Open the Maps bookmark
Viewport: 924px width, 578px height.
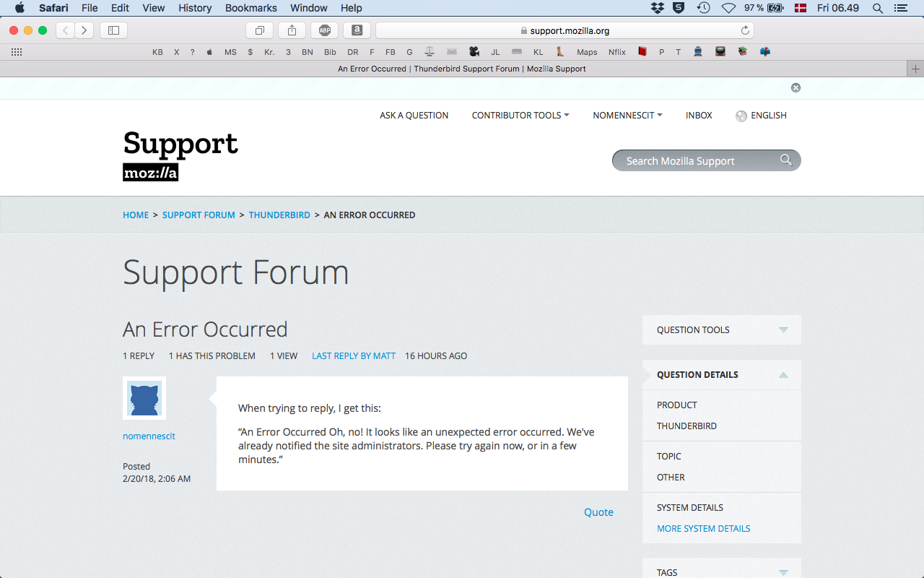tap(587, 52)
